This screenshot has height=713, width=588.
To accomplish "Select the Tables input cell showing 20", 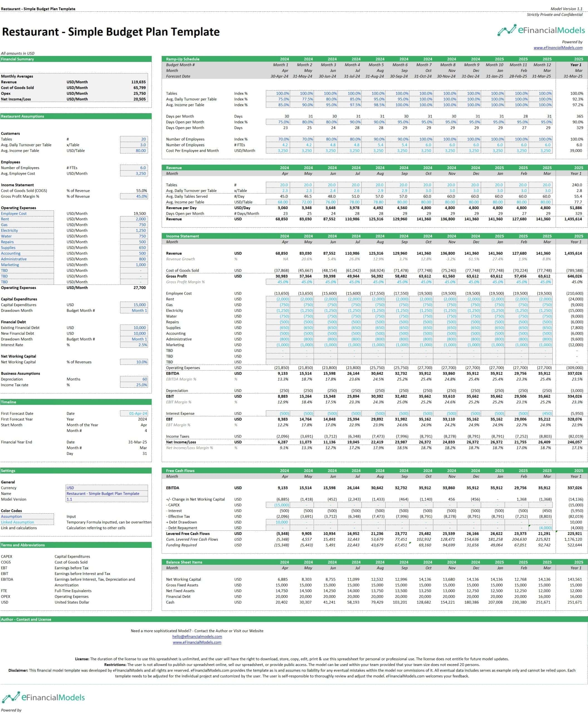I will click(x=134, y=139).
